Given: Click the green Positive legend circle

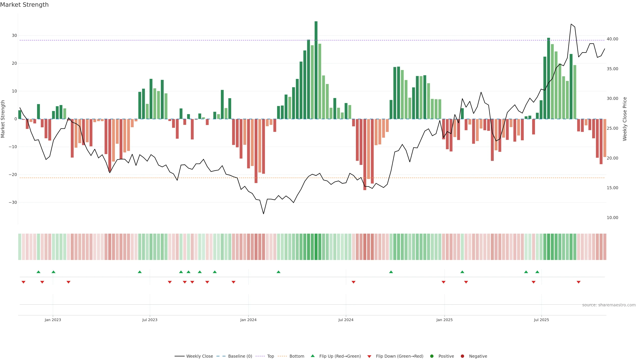Looking at the screenshot, I should pyautogui.click(x=432, y=356).
